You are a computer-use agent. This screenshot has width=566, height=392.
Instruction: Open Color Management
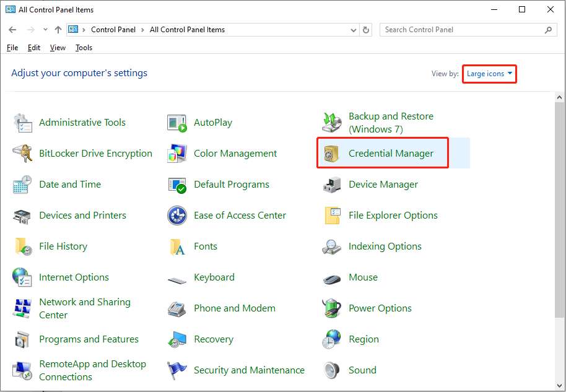click(235, 153)
